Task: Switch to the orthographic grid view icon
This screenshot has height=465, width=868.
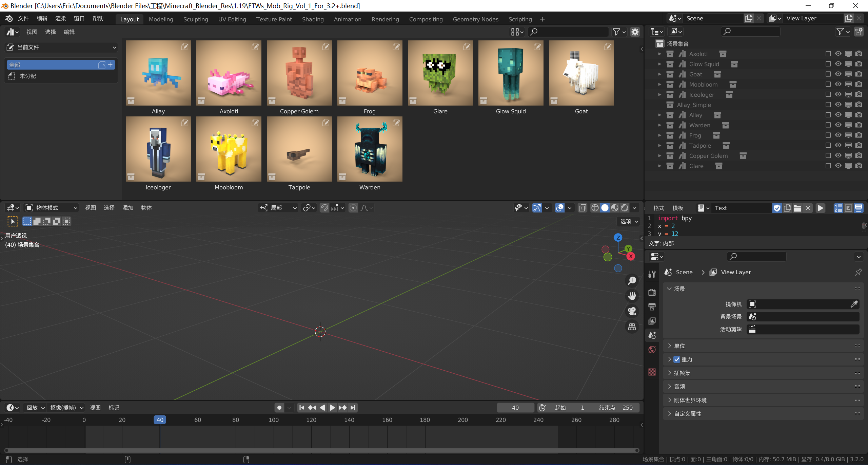Action: (632, 327)
